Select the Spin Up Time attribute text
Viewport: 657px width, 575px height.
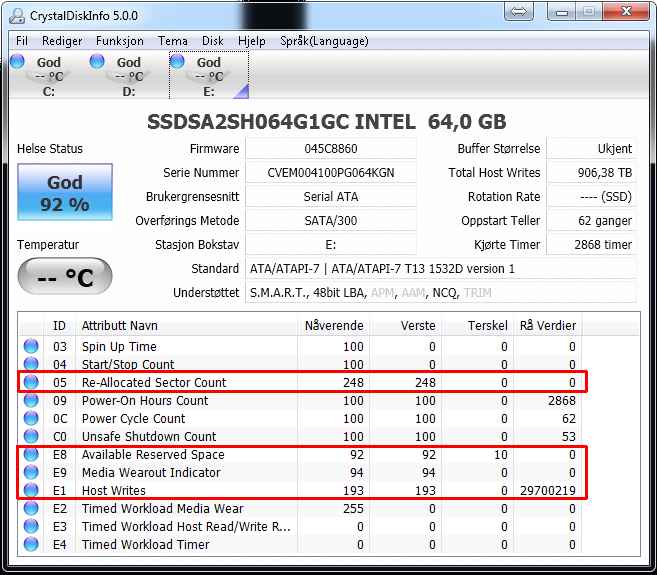point(119,347)
